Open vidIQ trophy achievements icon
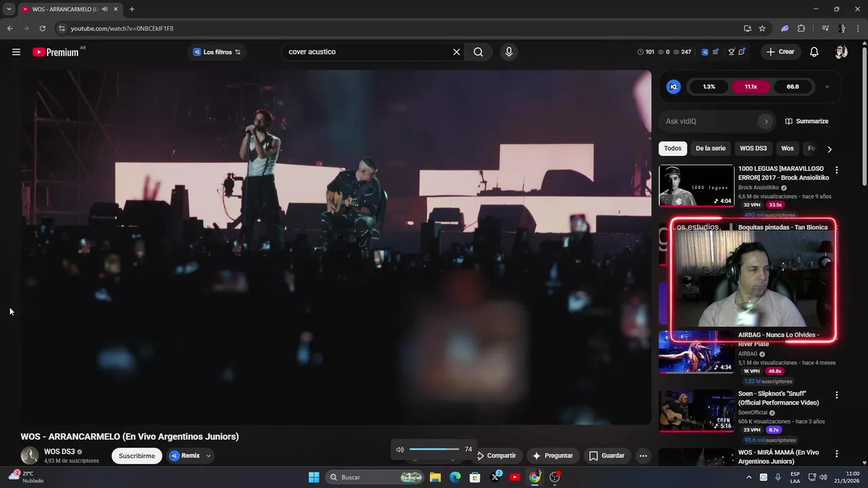Viewport: 868px width, 488px height. tap(731, 52)
